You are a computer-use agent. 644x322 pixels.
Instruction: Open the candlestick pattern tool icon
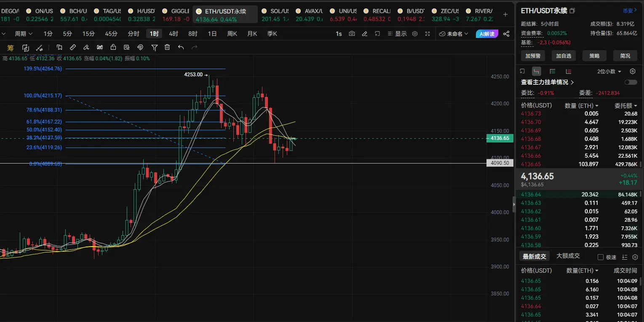click(x=100, y=48)
